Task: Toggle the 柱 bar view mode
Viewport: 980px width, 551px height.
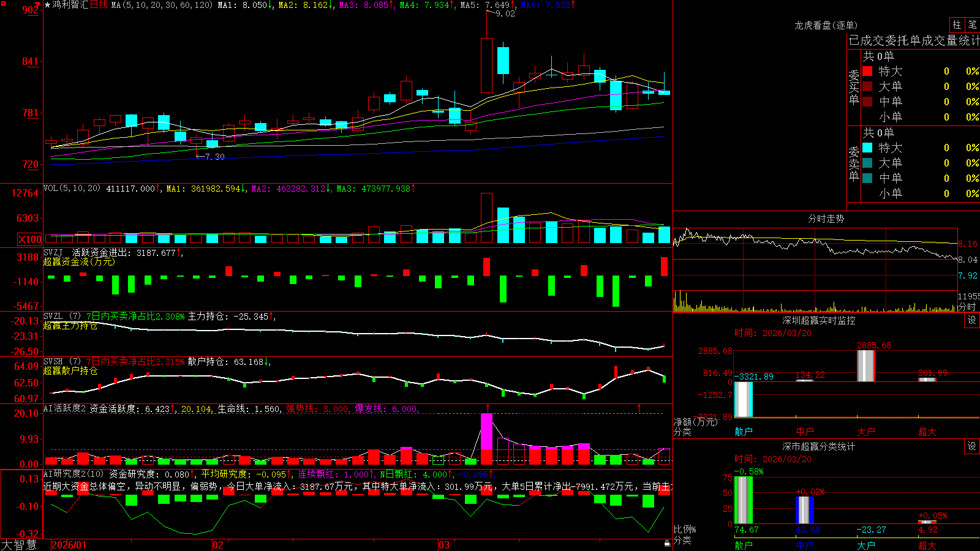Action: 957,24
